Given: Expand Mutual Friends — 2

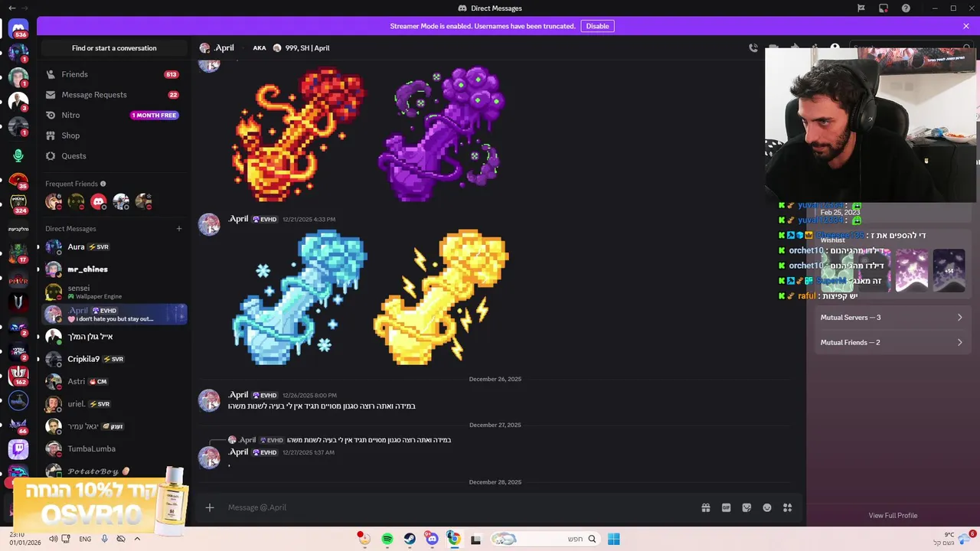Looking at the screenshot, I should 891,343.
